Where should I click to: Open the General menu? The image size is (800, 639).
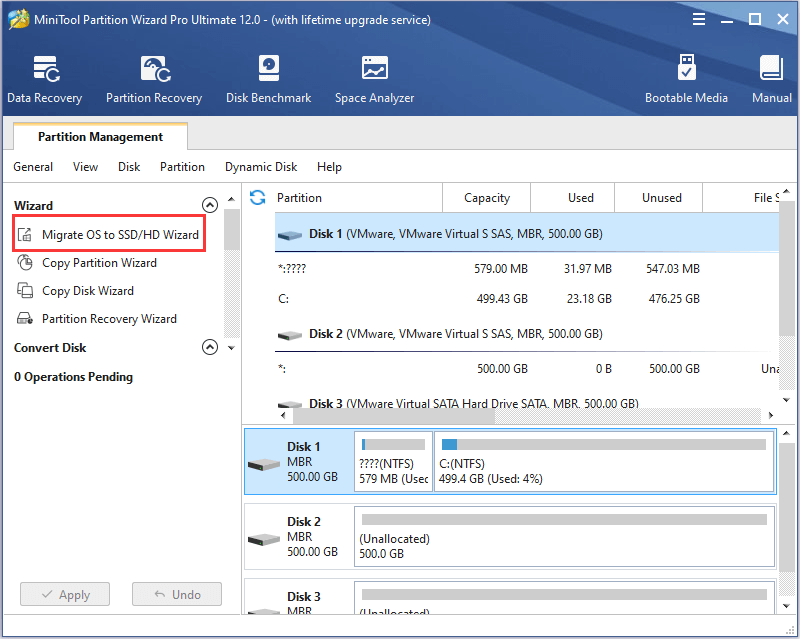[33, 167]
